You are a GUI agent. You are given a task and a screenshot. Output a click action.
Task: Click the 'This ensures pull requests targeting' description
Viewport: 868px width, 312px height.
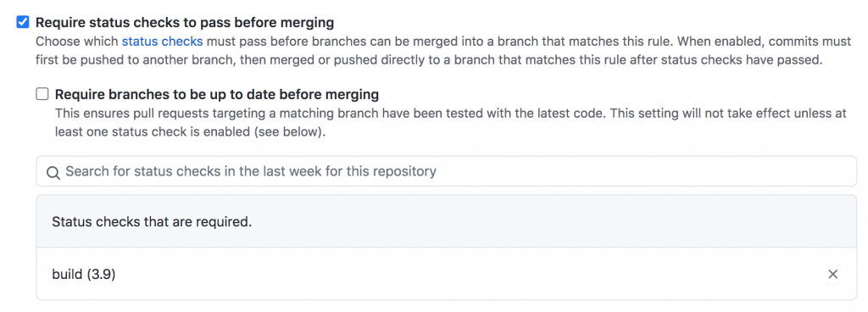coord(451,114)
